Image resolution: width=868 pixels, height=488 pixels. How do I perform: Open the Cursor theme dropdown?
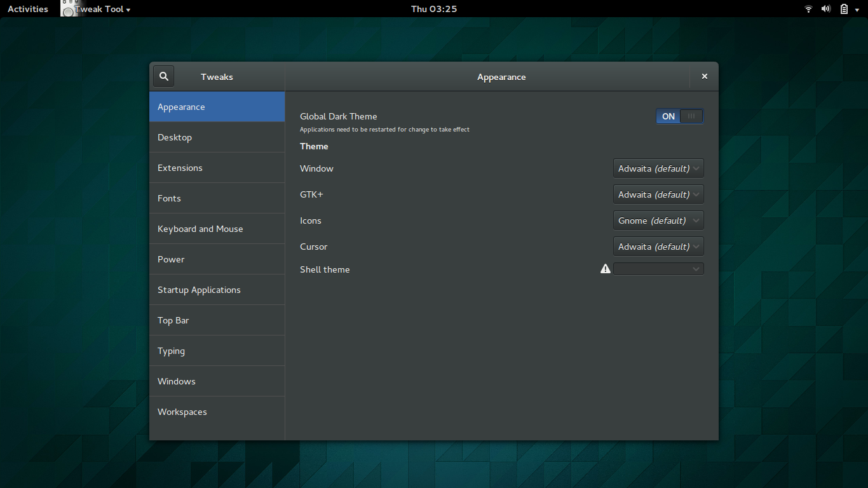658,246
